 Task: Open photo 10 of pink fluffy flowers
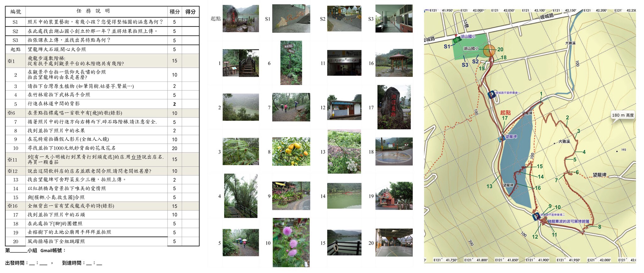[291, 242]
